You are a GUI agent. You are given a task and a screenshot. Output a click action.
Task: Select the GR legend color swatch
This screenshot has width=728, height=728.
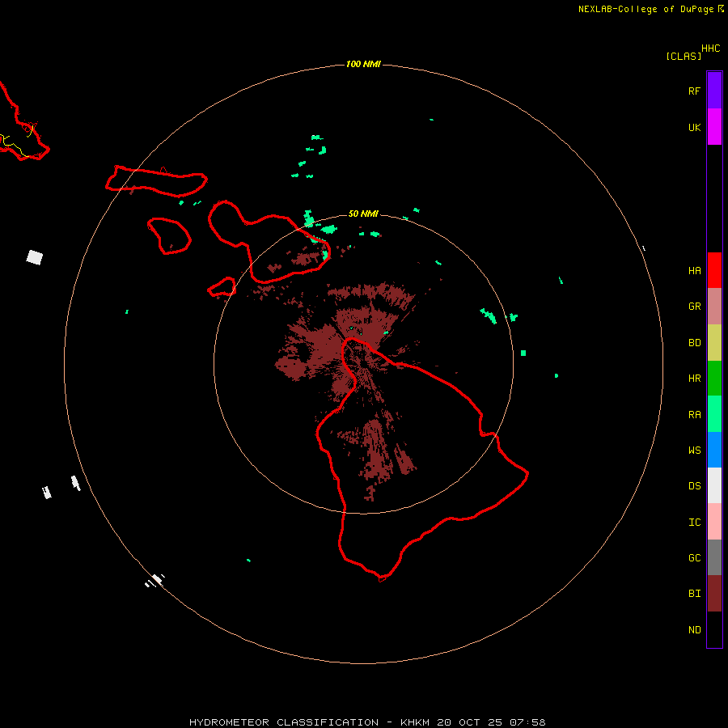tap(714, 307)
